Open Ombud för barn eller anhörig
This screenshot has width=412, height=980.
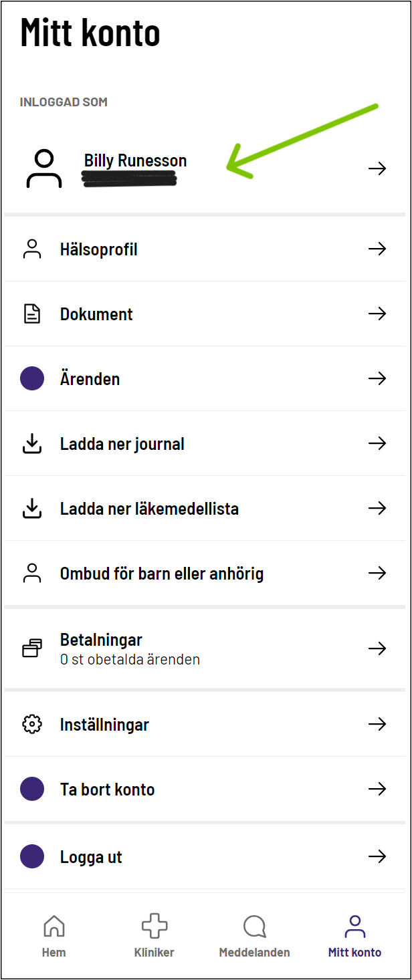(x=162, y=573)
